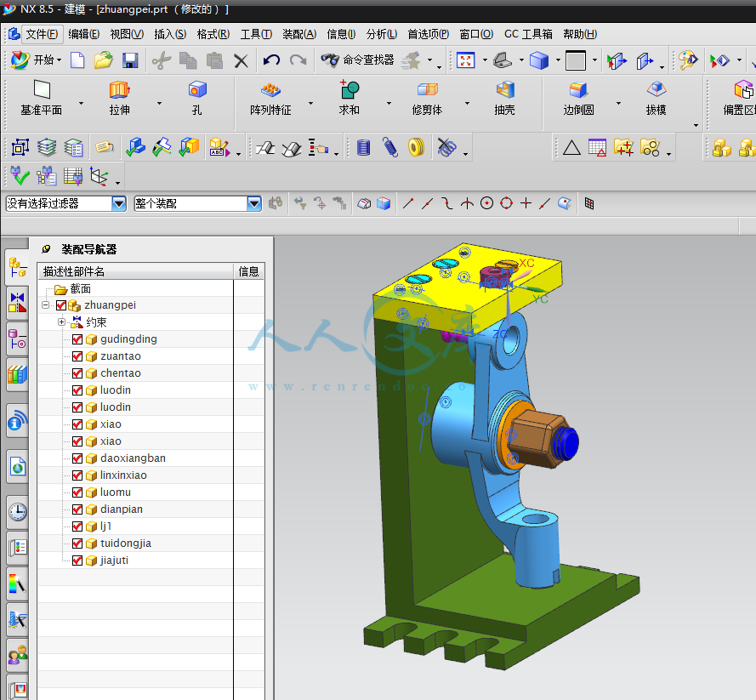
Task: Open the Assembly Navigator sidebar tab
Action: pos(17,268)
